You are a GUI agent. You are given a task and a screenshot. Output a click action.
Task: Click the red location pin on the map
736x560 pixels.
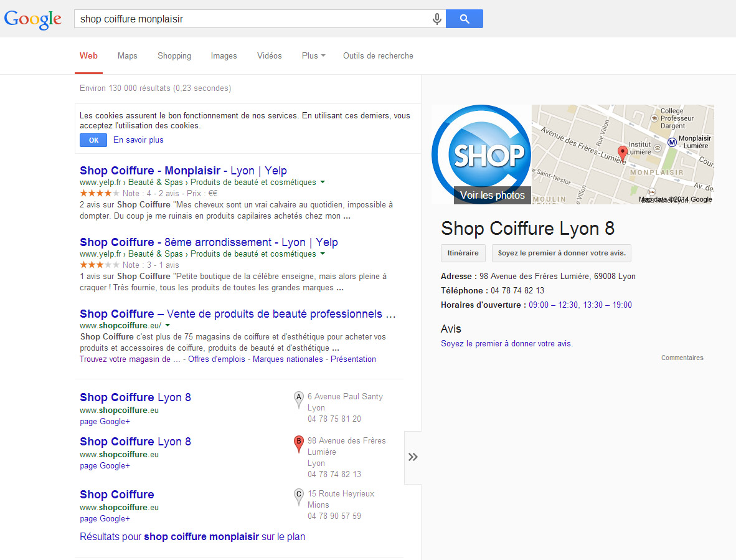pyautogui.click(x=623, y=153)
